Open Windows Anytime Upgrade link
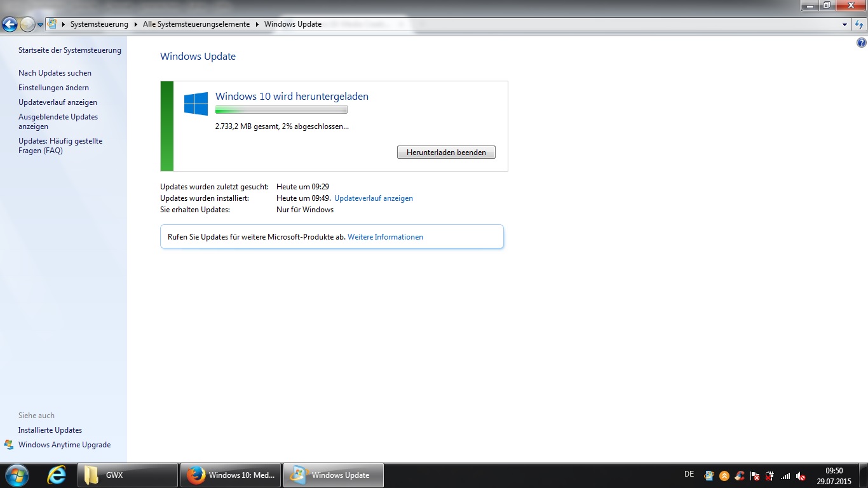This screenshot has width=868, height=488. pos(64,445)
